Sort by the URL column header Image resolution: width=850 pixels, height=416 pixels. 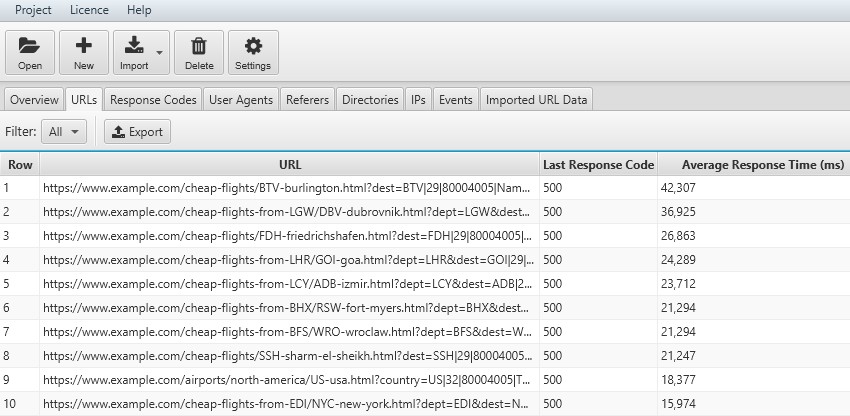coord(289,164)
